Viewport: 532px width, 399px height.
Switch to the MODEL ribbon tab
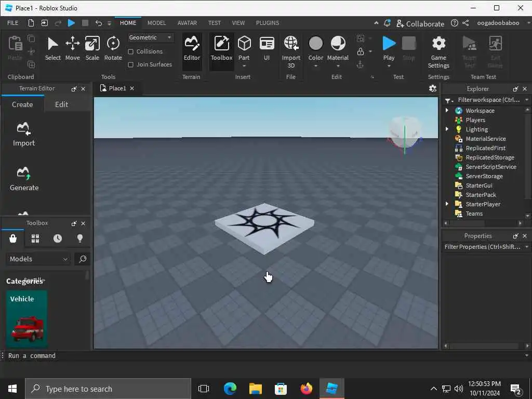pyautogui.click(x=156, y=23)
